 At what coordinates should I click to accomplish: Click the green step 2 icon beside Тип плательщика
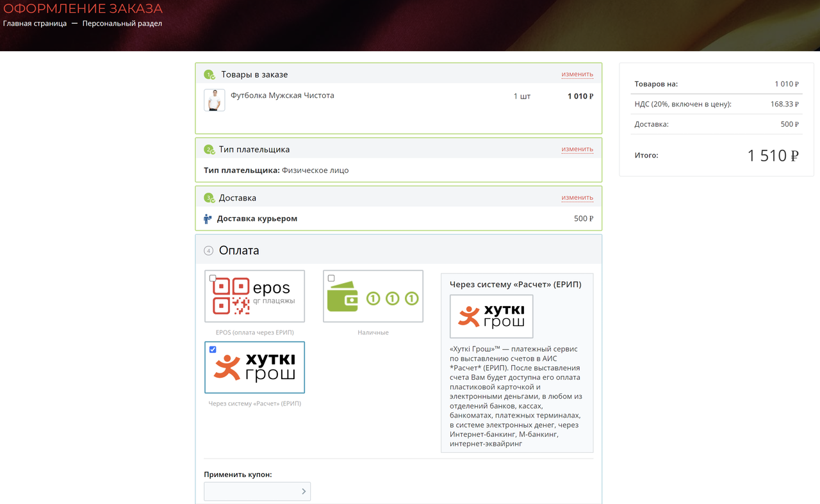pos(209,150)
